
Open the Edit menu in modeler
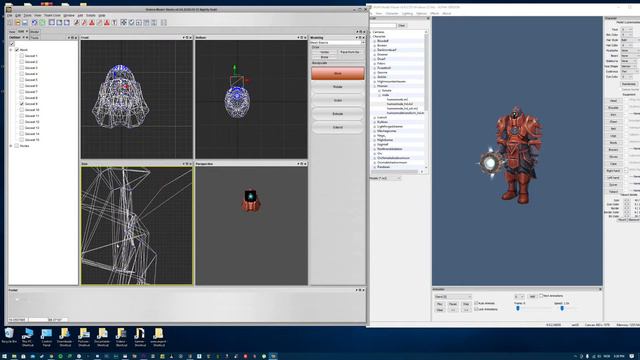18,16
